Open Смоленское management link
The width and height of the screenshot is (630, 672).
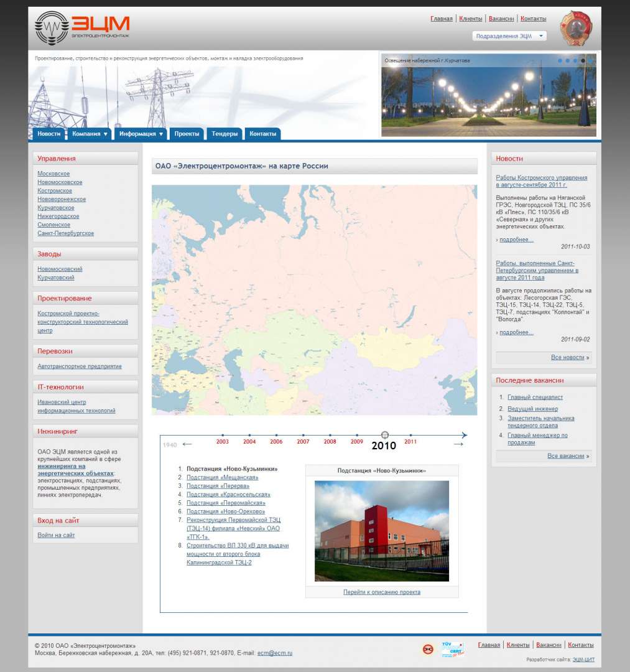point(54,225)
